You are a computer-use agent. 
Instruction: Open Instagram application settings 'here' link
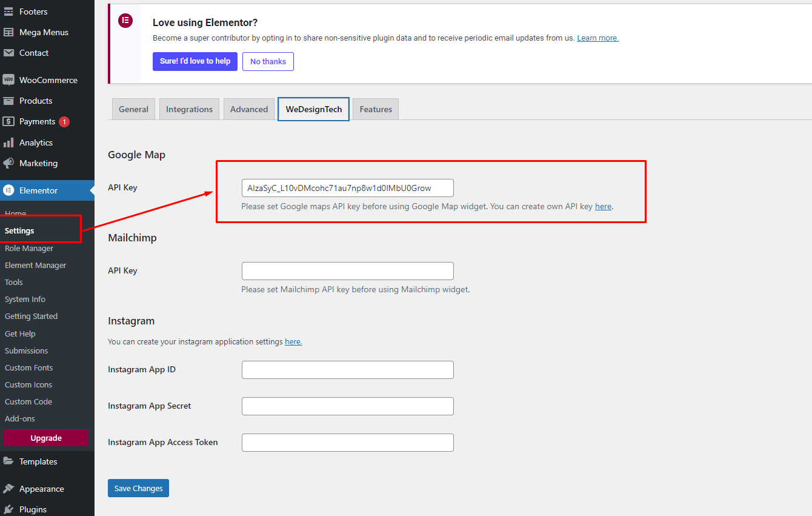[x=293, y=341]
